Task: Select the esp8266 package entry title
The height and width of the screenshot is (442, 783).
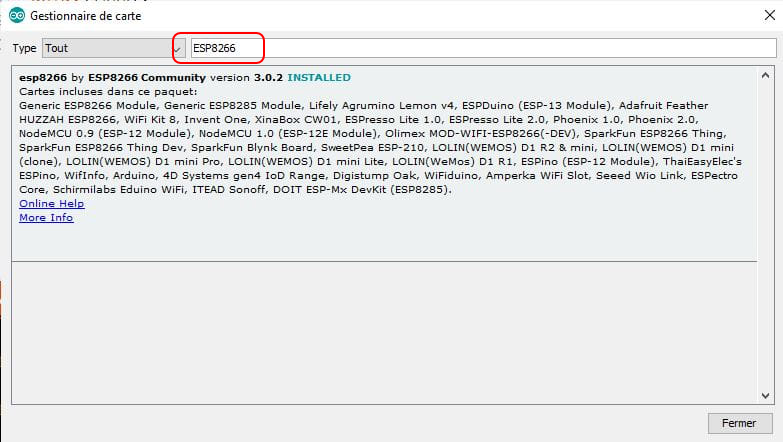Action: point(43,78)
